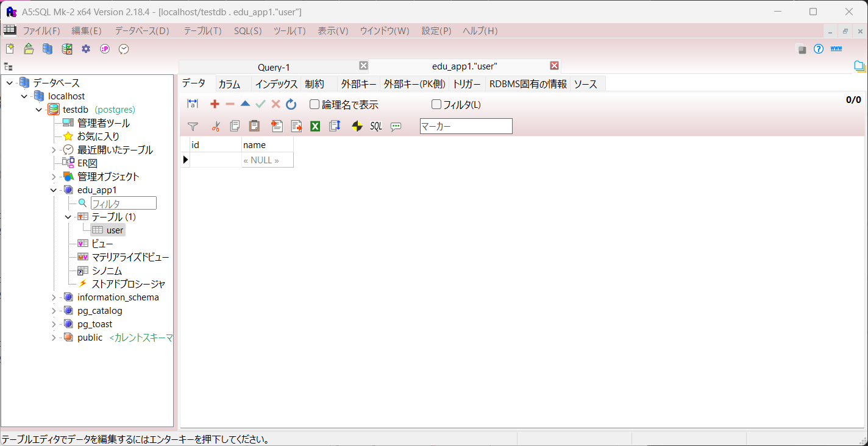Open the インデックス tab
The image size is (868, 446).
276,84
